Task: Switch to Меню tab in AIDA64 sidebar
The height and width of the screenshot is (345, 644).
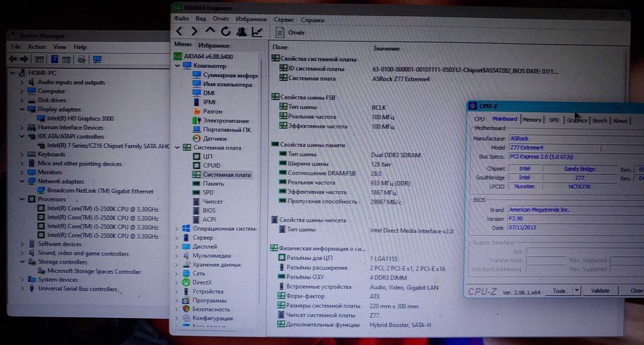Action: 183,44
